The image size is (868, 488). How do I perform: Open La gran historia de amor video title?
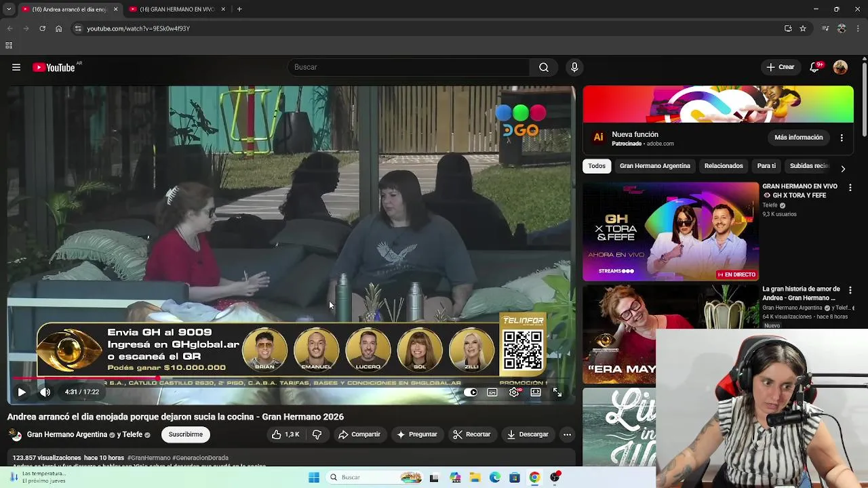801,293
